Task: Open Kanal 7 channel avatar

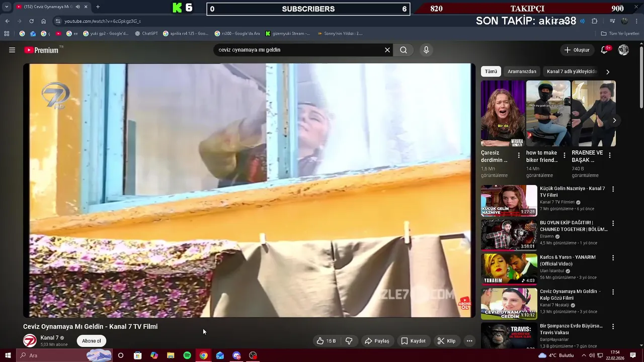Action: click(30, 340)
